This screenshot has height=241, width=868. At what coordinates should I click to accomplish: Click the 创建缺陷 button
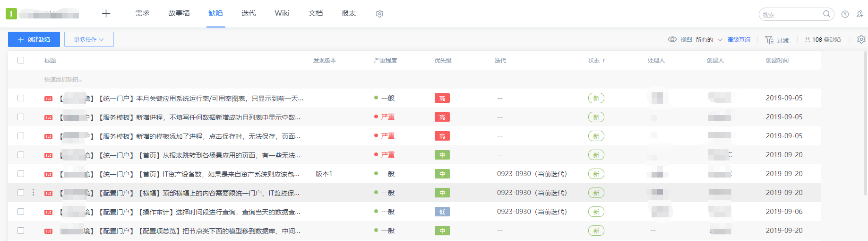(x=34, y=39)
